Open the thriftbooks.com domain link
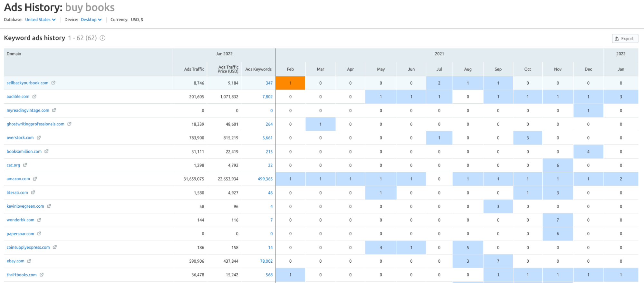 tap(22, 275)
